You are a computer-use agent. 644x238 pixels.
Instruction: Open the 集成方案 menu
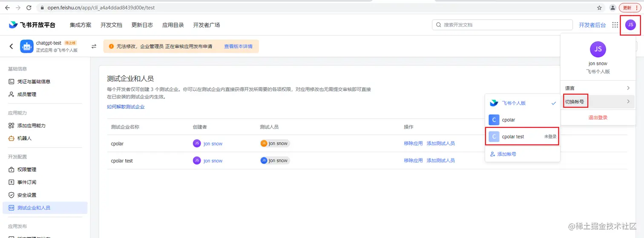(80, 25)
